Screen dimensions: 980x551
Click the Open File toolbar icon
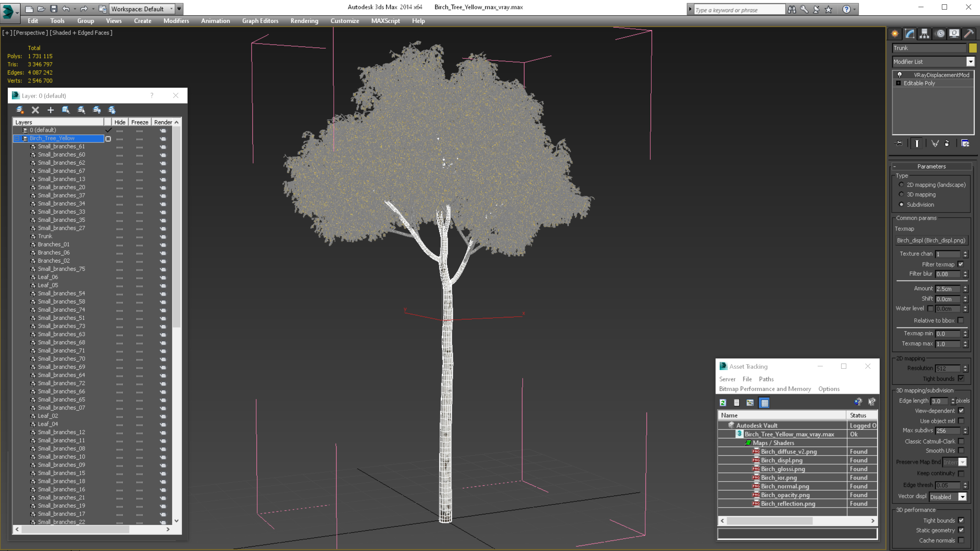pos(41,9)
